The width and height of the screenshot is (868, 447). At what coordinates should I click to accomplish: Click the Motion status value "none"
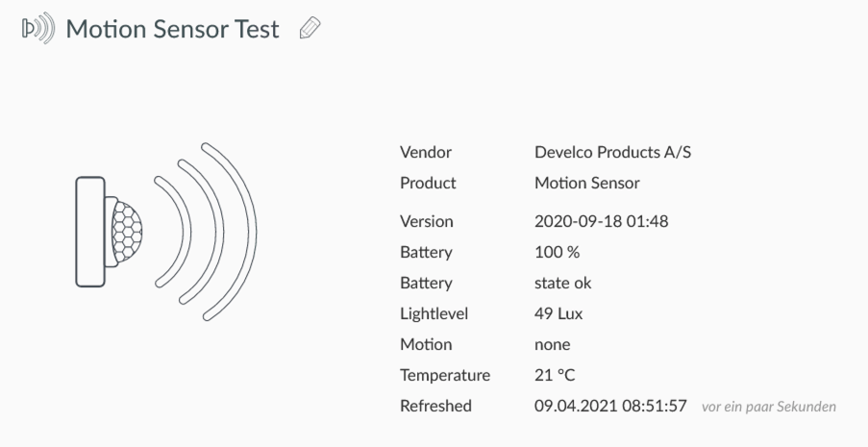click(x=552, y=344)
